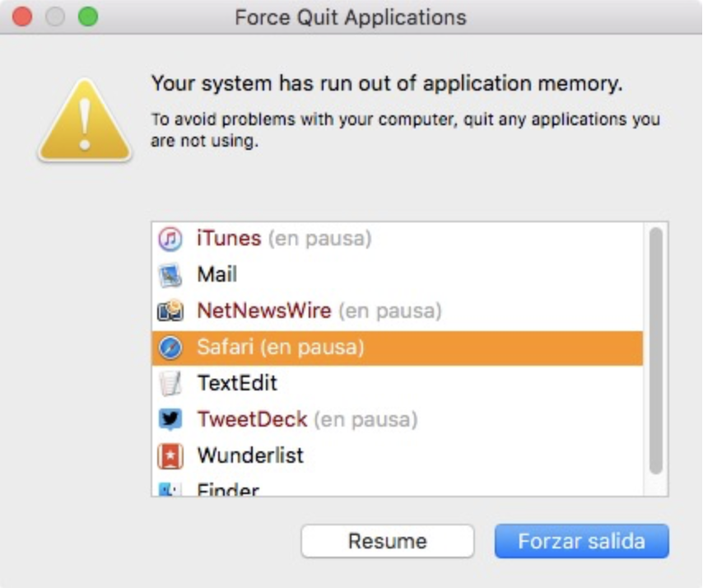Click the yellow warning triangle icon

point(85,122)
